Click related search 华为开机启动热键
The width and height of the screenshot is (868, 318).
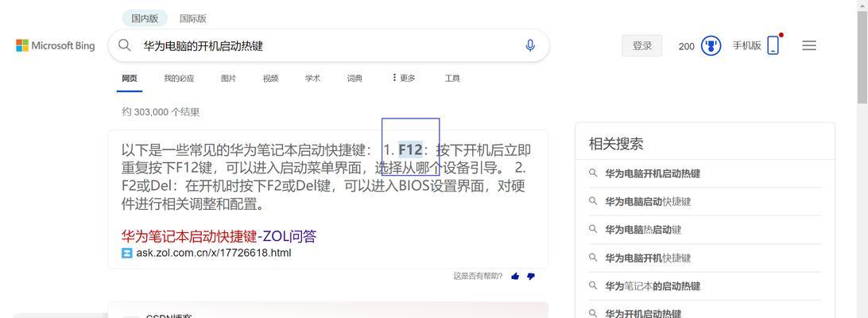(x=643, y=313)
